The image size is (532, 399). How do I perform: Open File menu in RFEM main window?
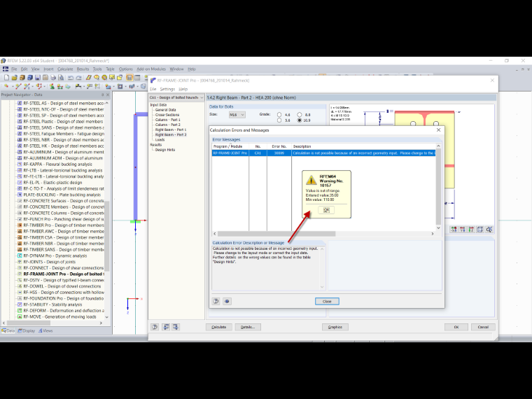pos(14,69)
